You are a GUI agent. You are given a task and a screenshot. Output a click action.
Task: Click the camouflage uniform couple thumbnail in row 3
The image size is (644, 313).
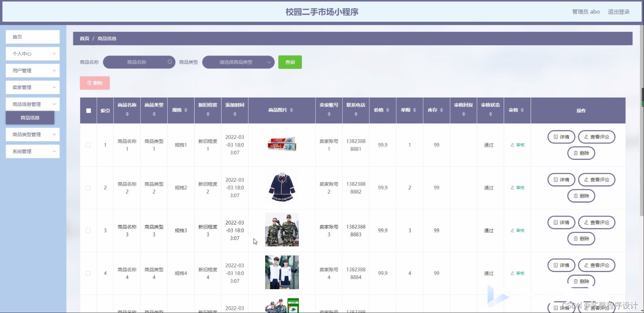282,230
